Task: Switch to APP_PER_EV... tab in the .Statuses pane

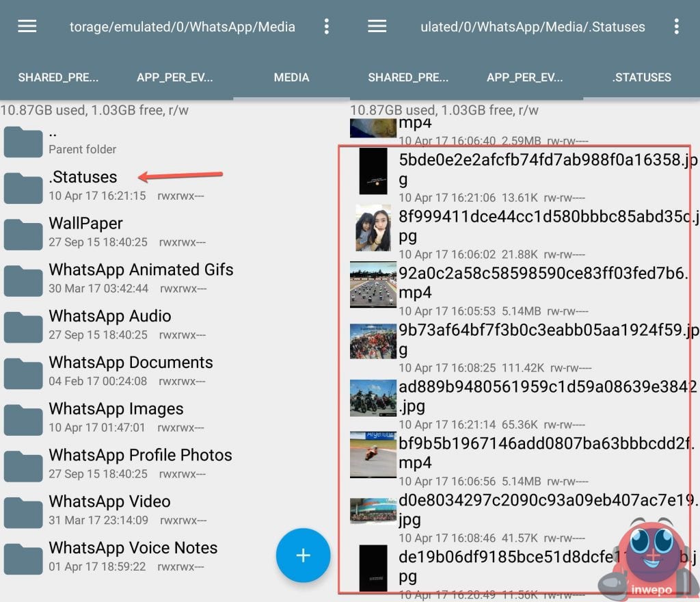Action: (524, 77)
